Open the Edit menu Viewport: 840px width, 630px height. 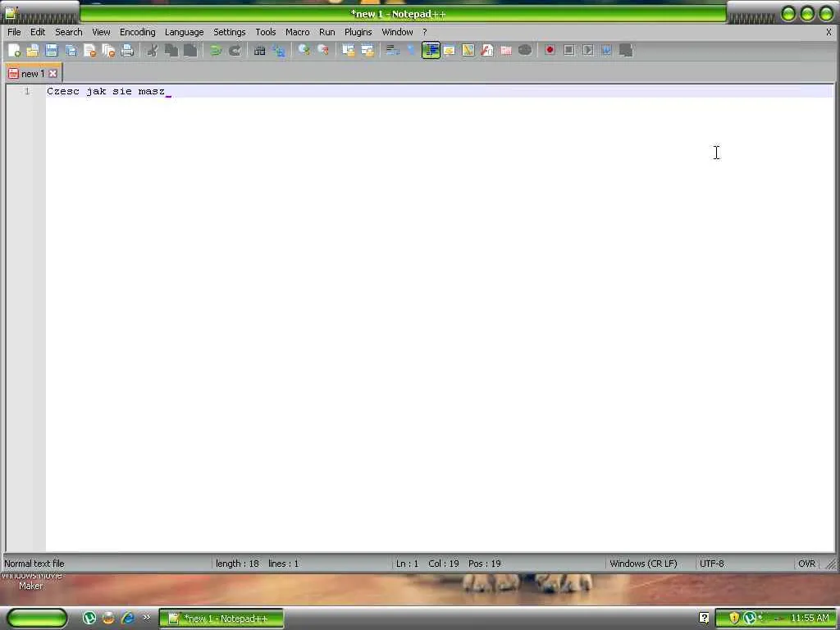pyautogui.click(x=38, y=32)
